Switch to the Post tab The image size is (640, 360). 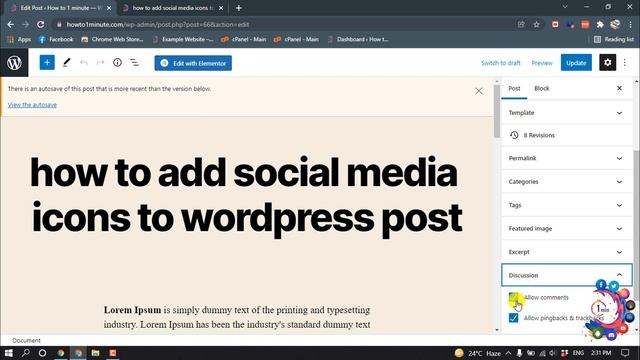514,88
